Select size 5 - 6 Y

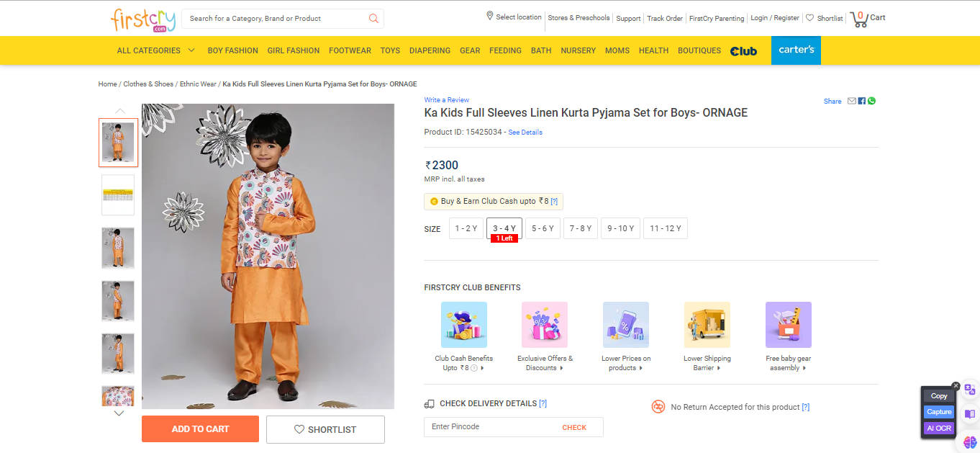coord(543,228)
